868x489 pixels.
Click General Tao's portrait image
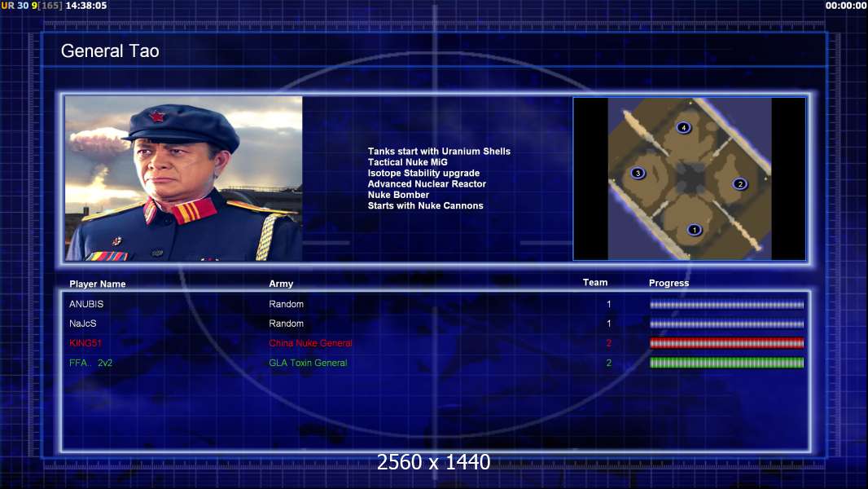tap(184, 178)
